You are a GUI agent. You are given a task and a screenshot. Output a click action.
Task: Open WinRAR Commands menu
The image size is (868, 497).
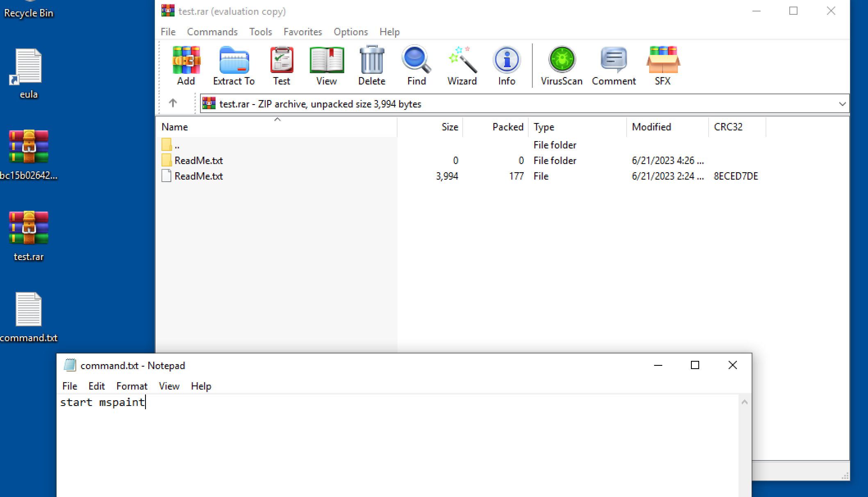(212, 32)
